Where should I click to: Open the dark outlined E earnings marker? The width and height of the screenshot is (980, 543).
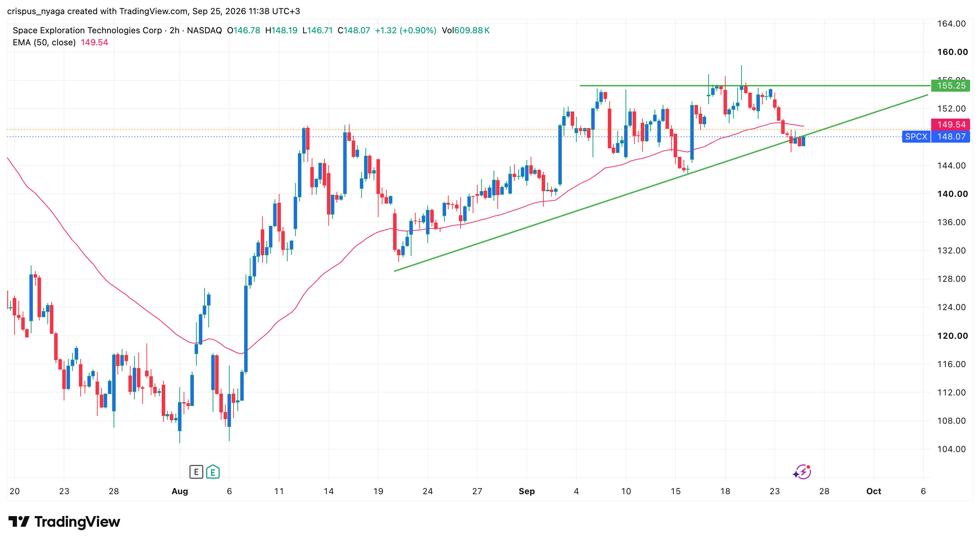tap(196, 472)
